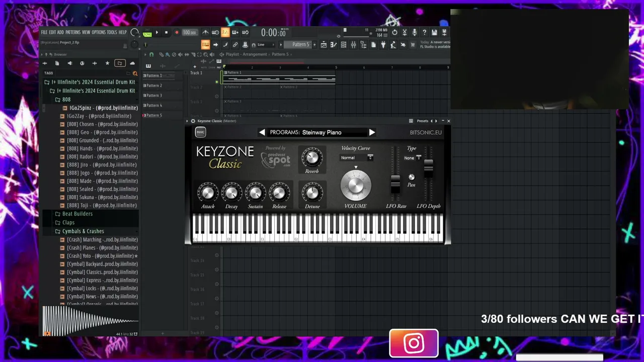644x362 pixels.
Task: Select Pattern 3 in the pattern list
Action: 154,96
